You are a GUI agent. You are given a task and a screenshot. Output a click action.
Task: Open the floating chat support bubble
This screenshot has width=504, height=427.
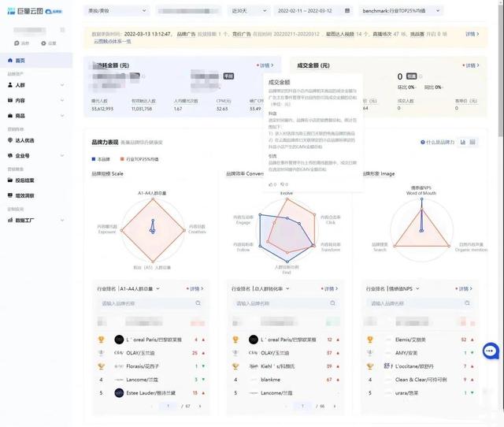click(490, 351)
